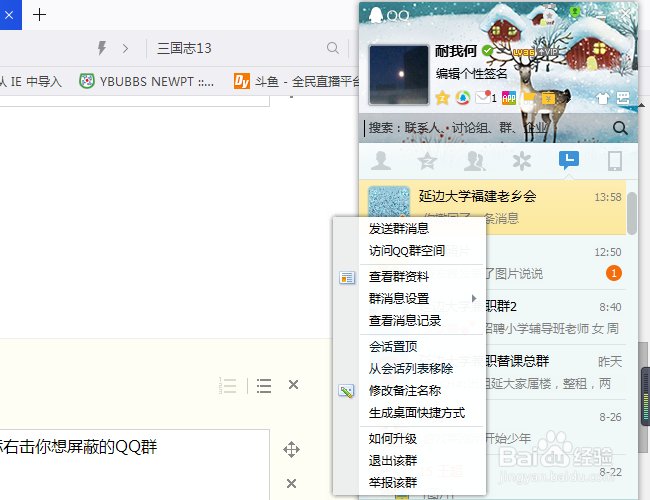Open a new browser tab with plus
Image resolution: width=650 pixels, height=500 pixels.
39,15
